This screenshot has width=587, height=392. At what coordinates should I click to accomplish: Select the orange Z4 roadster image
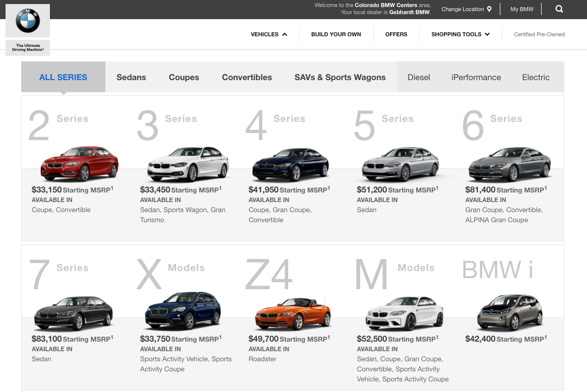293,313
